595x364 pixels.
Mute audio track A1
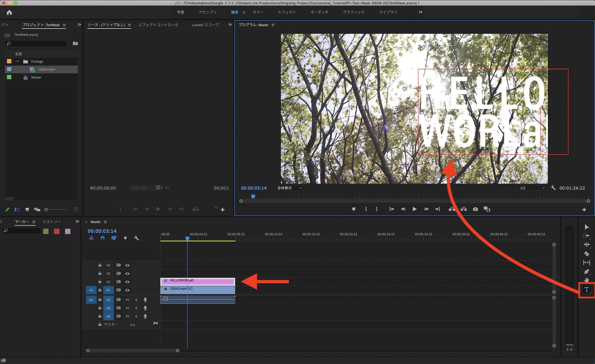click(x=127, y=300)
